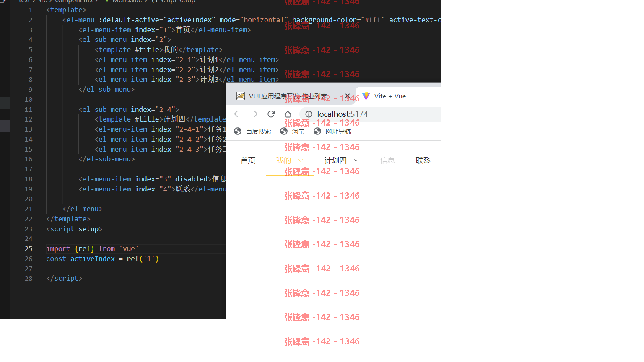The width and height of the screenshot is (644, 362).
Task: Reload the localhost page
Action: 271,114
